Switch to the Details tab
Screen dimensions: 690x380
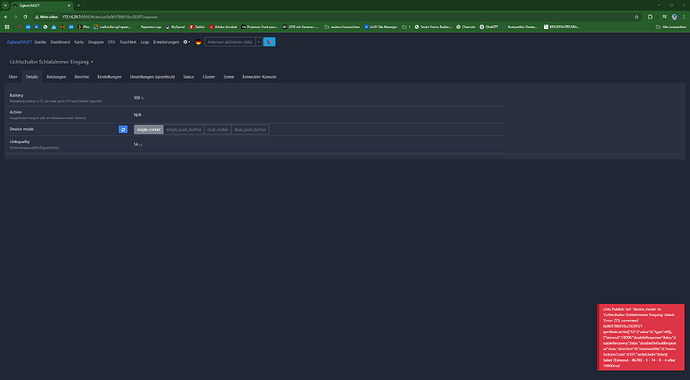[x=32, y=77]
